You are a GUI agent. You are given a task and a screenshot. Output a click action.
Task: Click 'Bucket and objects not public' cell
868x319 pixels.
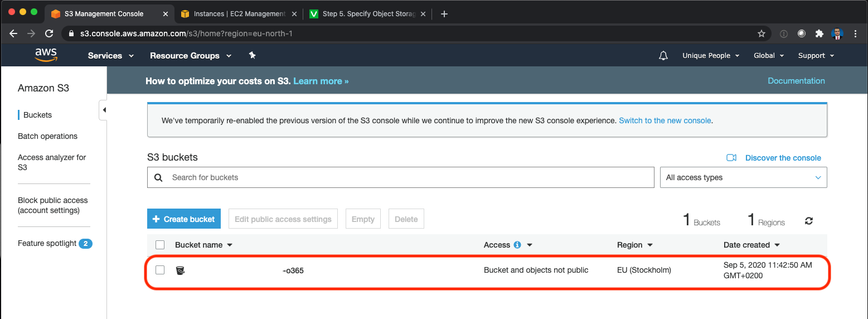pos(536,270)
